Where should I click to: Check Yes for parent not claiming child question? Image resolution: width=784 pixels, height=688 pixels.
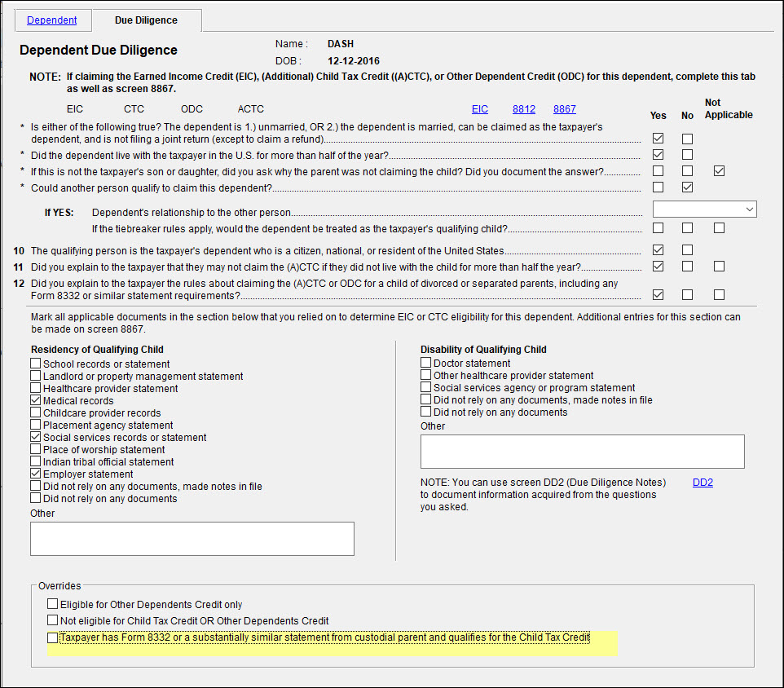(658, 171)
